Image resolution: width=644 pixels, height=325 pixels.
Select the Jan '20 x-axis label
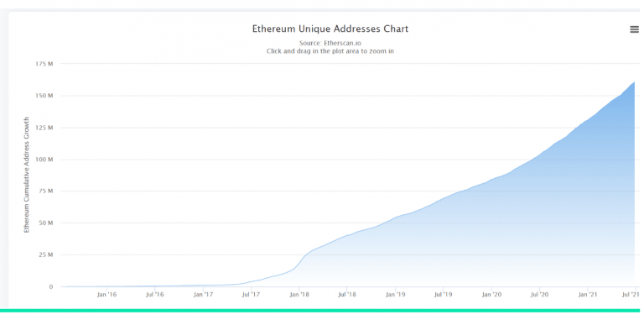click(491, 295)
